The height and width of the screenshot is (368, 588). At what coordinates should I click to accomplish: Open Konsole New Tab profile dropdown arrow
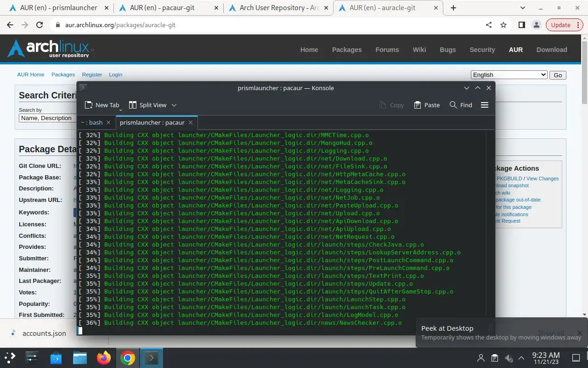coord(120,110)
